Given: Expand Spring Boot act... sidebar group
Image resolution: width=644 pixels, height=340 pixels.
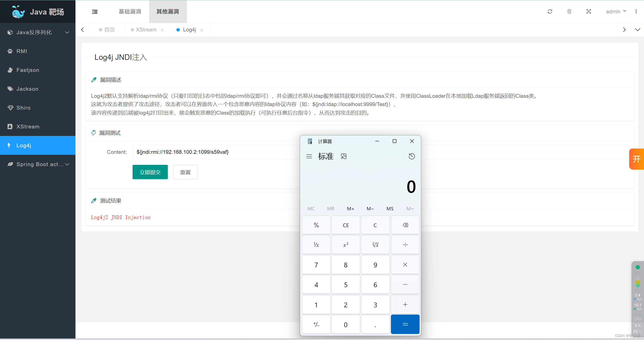Looking at the screenshot, I should (x=38, y=164).
